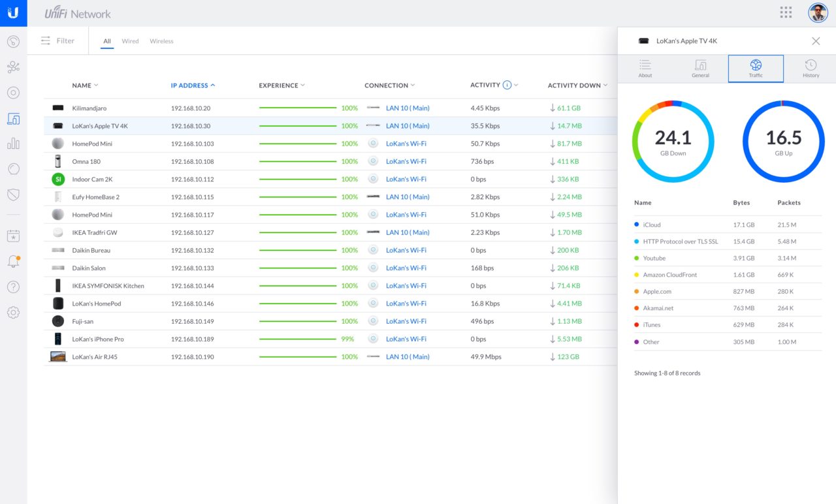Select the All clients tab
This screenshot has width=836, height=504.
tap(107, 41)
